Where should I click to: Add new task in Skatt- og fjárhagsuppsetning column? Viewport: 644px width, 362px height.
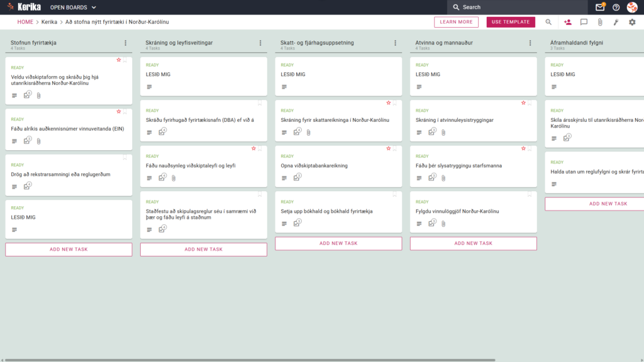tap(338, 243)
